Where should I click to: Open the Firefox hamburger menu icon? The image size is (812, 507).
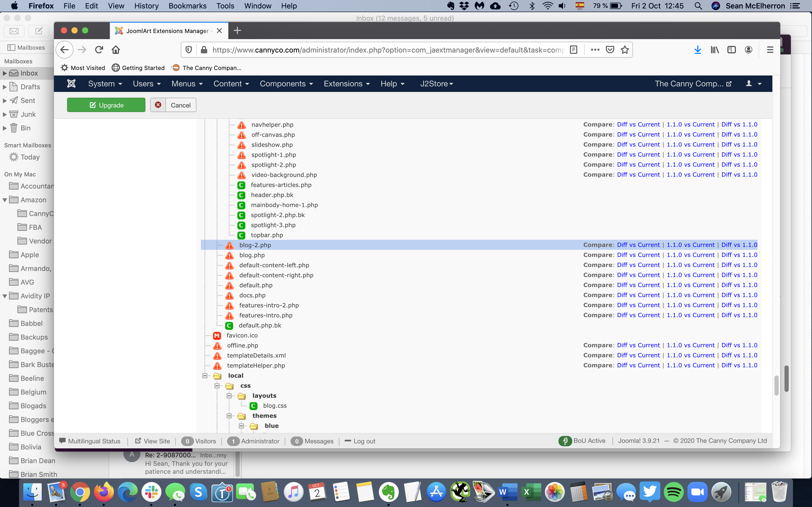(770, 50)
